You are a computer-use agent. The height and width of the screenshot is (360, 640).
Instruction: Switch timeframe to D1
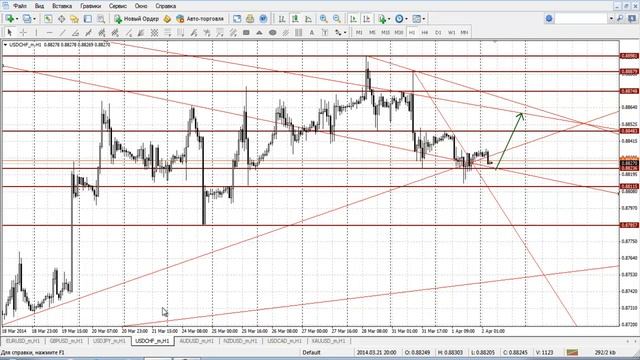(438, 32)
